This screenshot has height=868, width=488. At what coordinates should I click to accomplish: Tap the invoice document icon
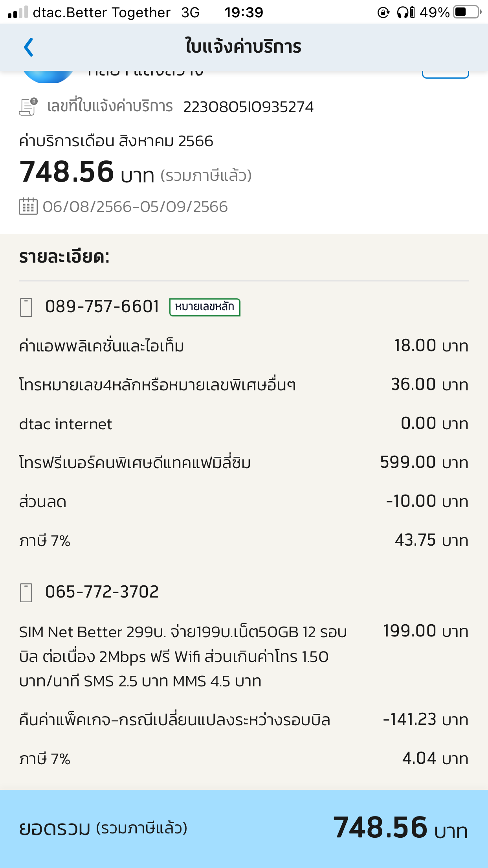coord(28,107)
